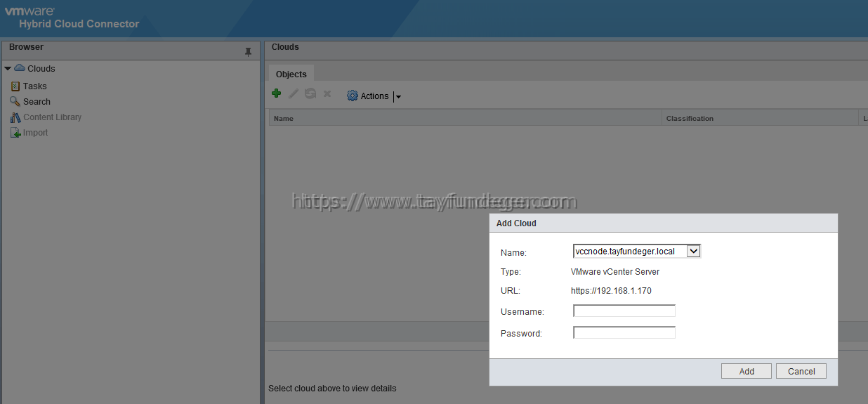The image size is (868, 404).
Task: Sort by the Name column header
Action: pyautogui.click(x=466, y=118)
